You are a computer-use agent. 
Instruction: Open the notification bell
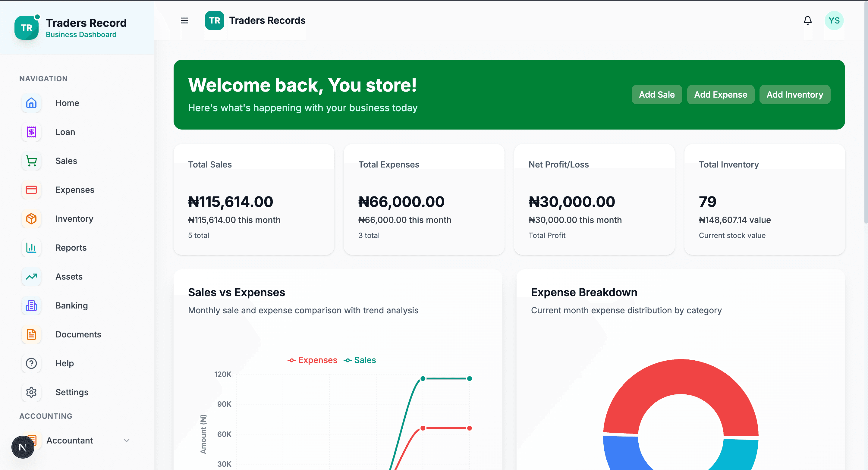[807, 20]
